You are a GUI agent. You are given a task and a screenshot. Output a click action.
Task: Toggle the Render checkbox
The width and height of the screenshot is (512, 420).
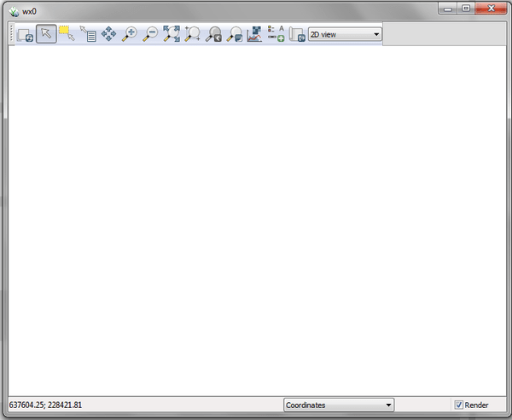coord(459,405)
